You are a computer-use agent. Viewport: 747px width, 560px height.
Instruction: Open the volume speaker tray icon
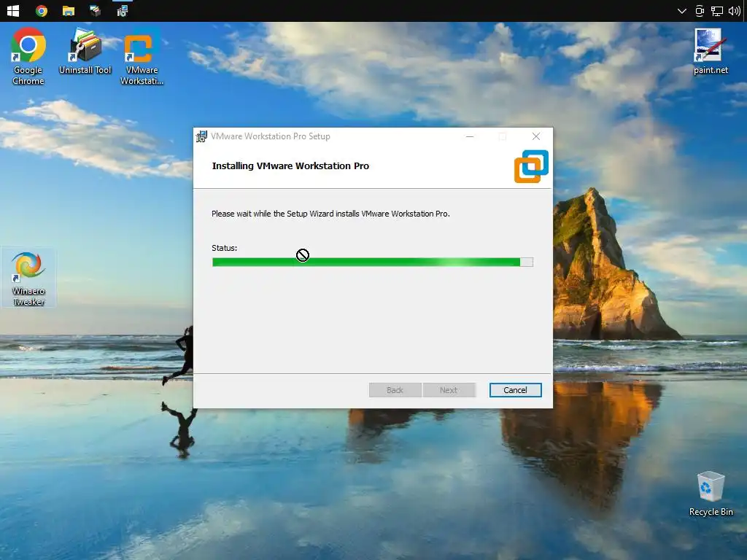(734, 10)
